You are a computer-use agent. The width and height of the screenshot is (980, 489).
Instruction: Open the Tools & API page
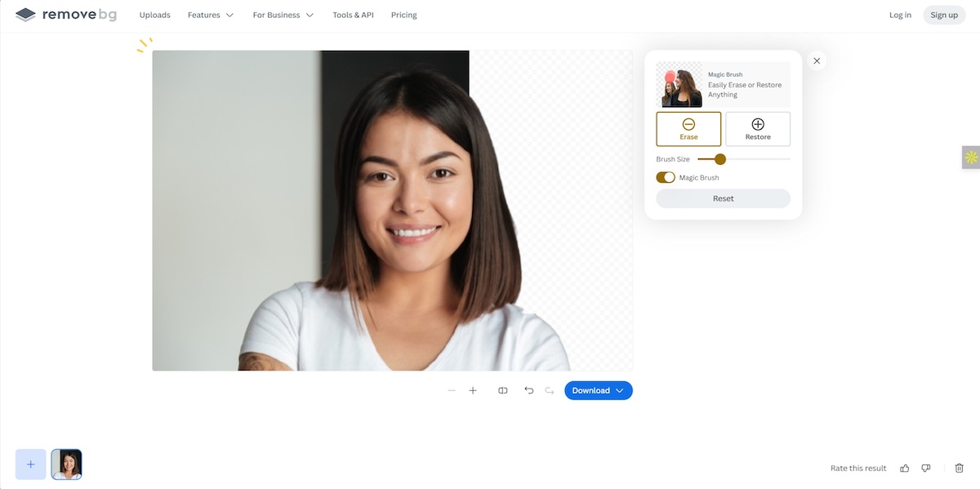pos(353,14)
